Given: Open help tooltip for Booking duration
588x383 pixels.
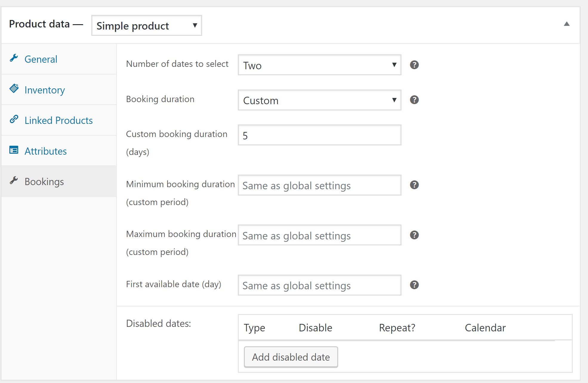Looking at the screenshot, I should pos(414,100).
